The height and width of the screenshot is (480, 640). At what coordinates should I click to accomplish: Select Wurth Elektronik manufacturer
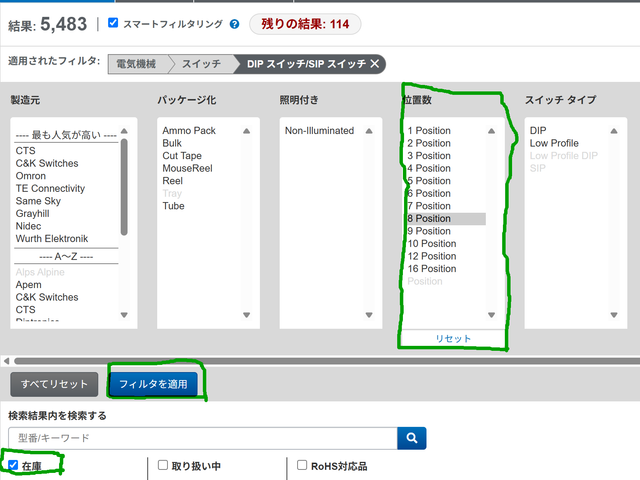pyautogui.click(x=52, y=239)
